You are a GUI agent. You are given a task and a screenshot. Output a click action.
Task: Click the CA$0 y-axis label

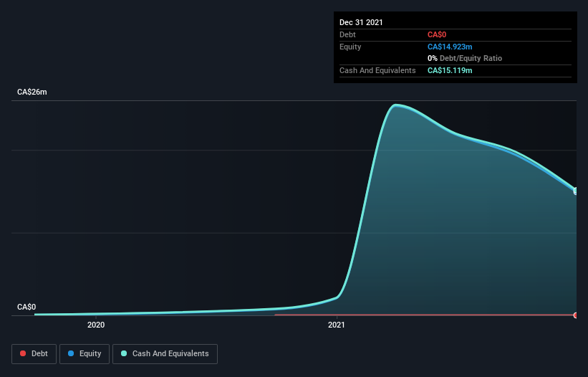[x=26, y=307]
